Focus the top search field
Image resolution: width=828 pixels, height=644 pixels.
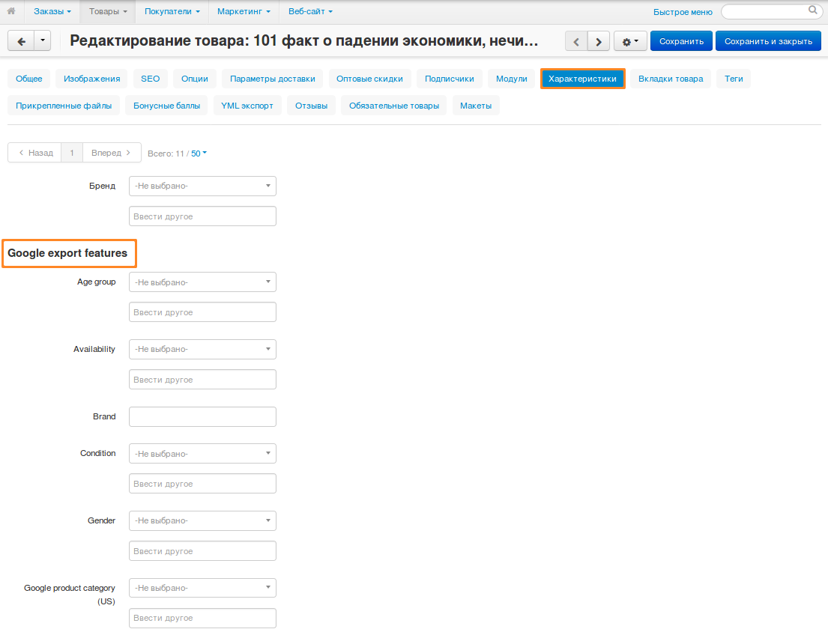coord(770,11)
